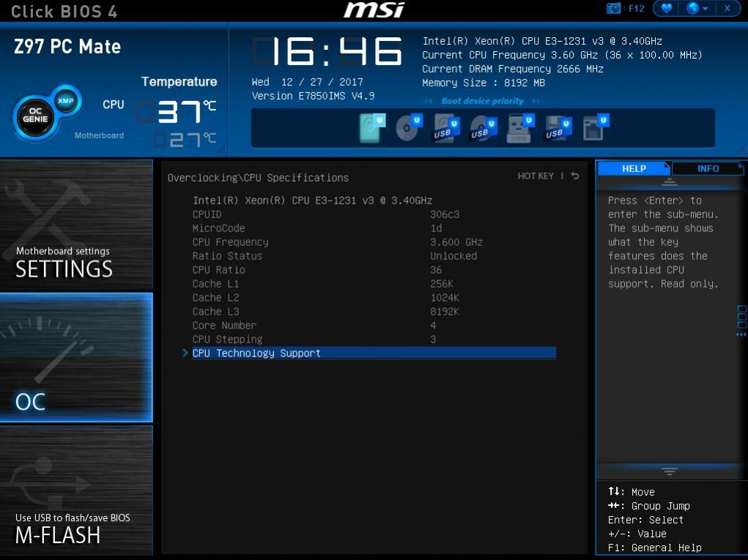
Task: Click the back arrow next to HOT KEY
Action: [x=575, y=176]
